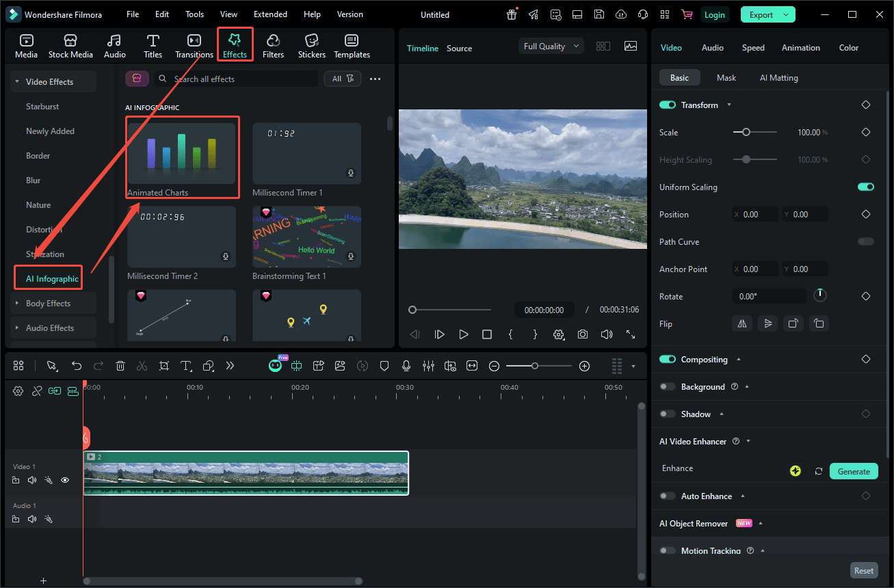
Task: Click the voiceover microphone icon in timeline toolbar
Action: 406,366
